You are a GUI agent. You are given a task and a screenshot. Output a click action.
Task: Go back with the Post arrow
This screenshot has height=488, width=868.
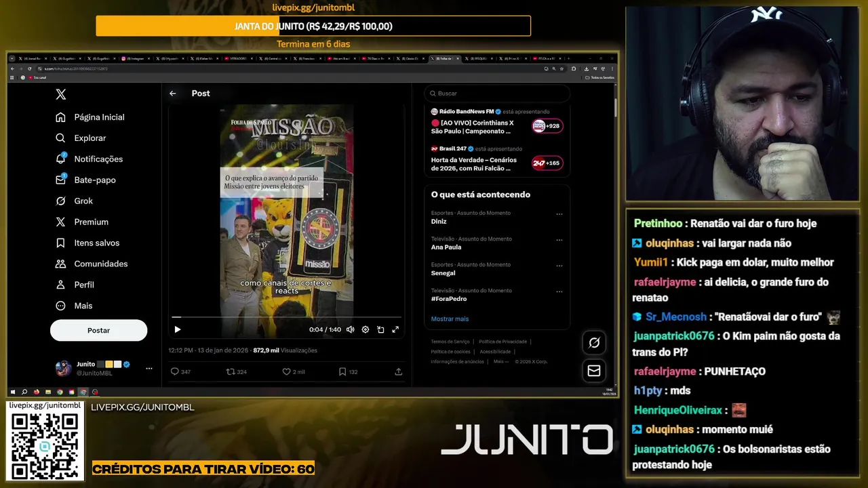point(173,94)
